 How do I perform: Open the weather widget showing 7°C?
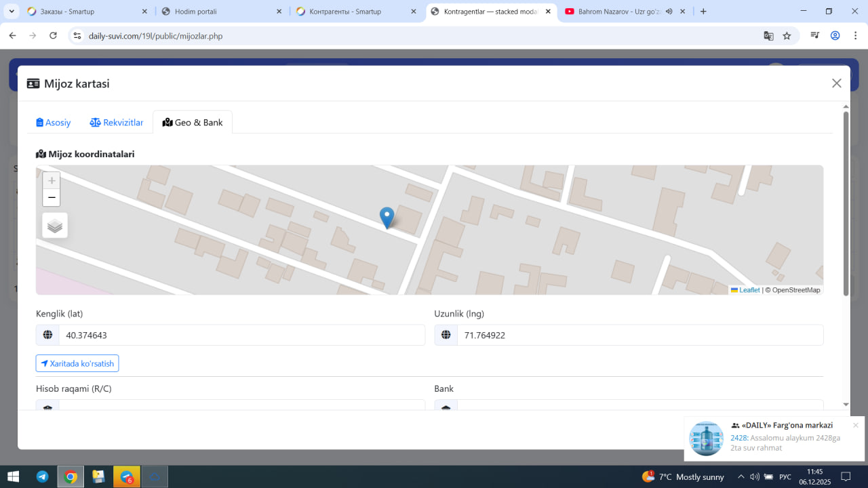pos(683,476)
